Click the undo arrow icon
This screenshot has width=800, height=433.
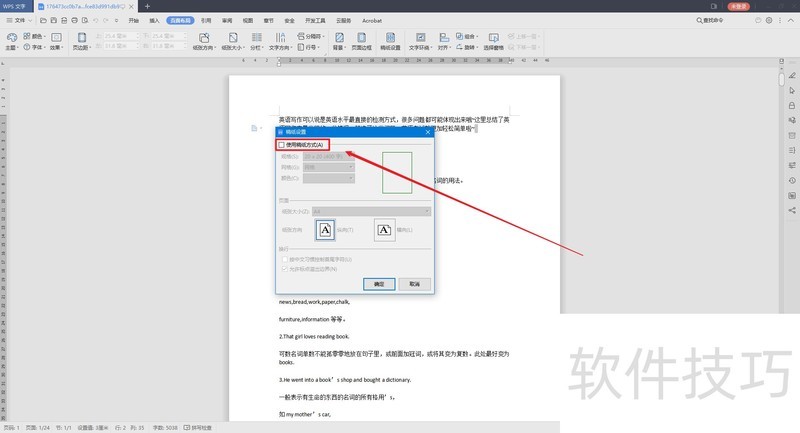click(95, 20)
